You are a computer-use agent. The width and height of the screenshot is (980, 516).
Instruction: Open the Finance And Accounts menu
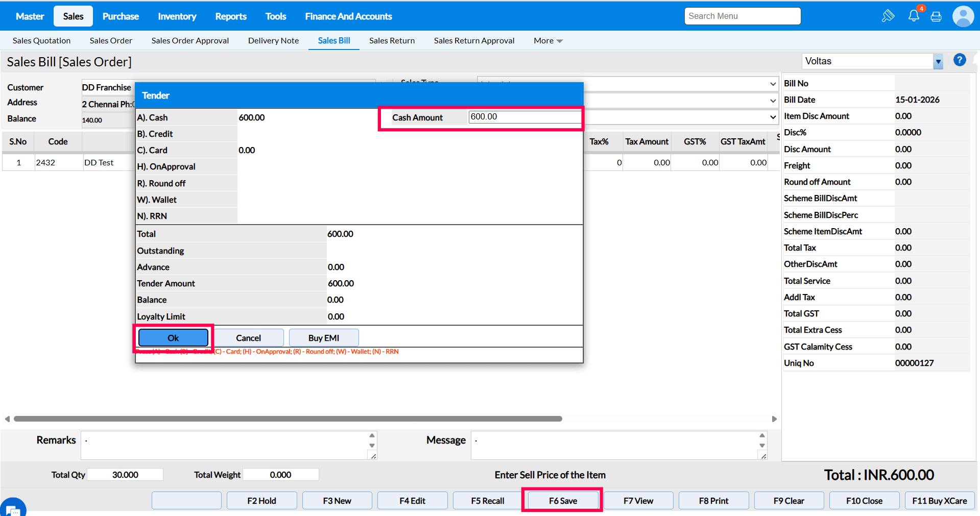point(348,16)
